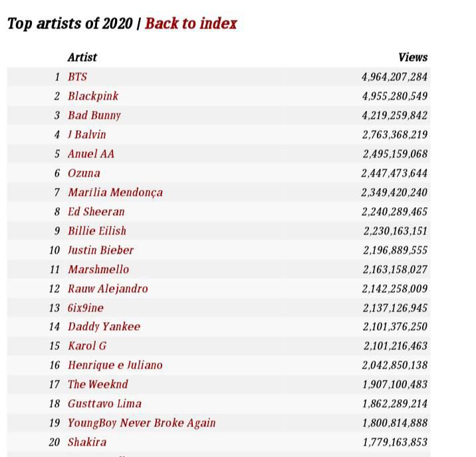
Task: Open the Henrique e Juliano link
Action: tap(115, 365)
